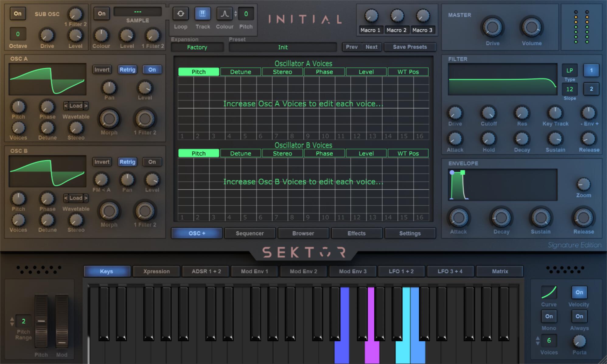Select Filter 1 button
The height and width of the screenshot is (364, 607).
point(591,71)
